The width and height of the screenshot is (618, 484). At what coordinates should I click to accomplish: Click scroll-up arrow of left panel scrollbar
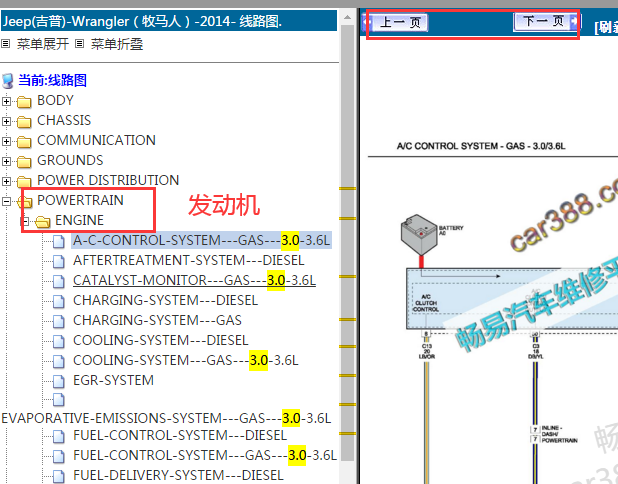347,17
